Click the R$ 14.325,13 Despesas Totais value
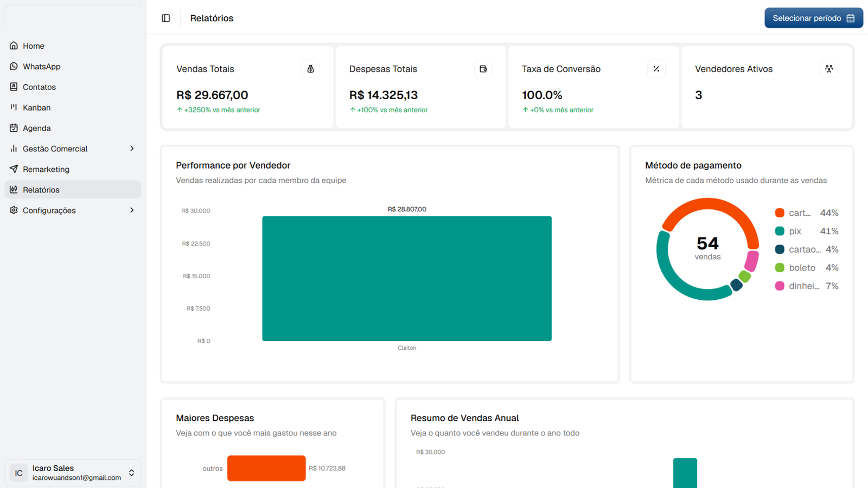868x488 pixels. pyautogui.click(x=384, y=95)
